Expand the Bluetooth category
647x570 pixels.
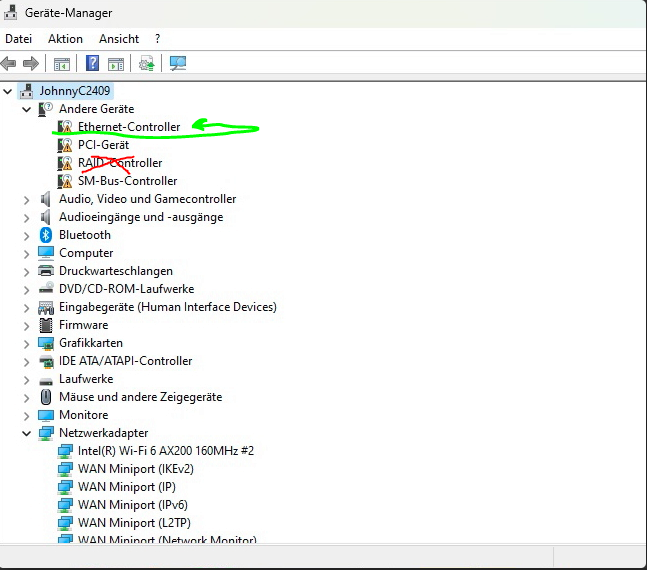26,236
